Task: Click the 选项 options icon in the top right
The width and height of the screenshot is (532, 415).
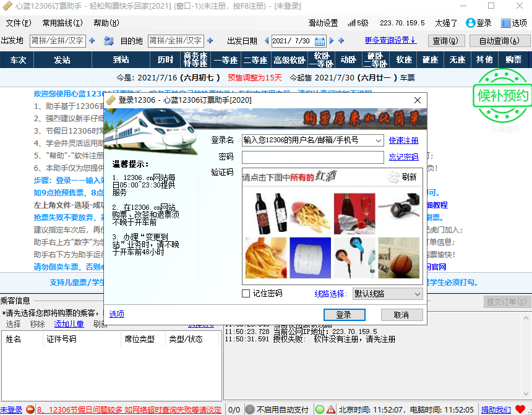Action: [505, 23]
